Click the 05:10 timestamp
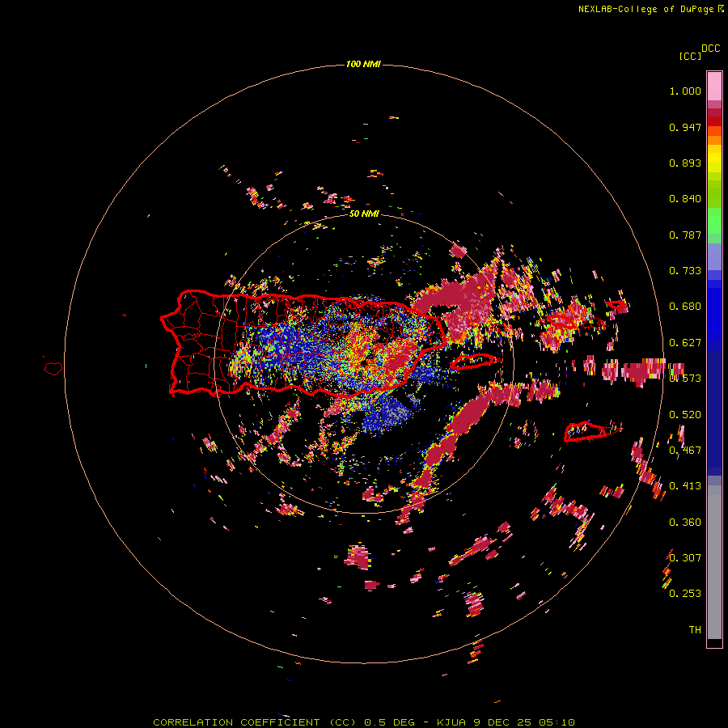 click(557, 722)
